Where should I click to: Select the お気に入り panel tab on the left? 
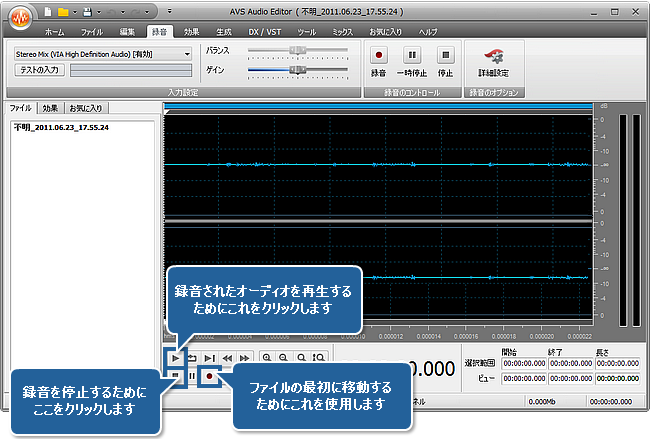click(86, 108)
